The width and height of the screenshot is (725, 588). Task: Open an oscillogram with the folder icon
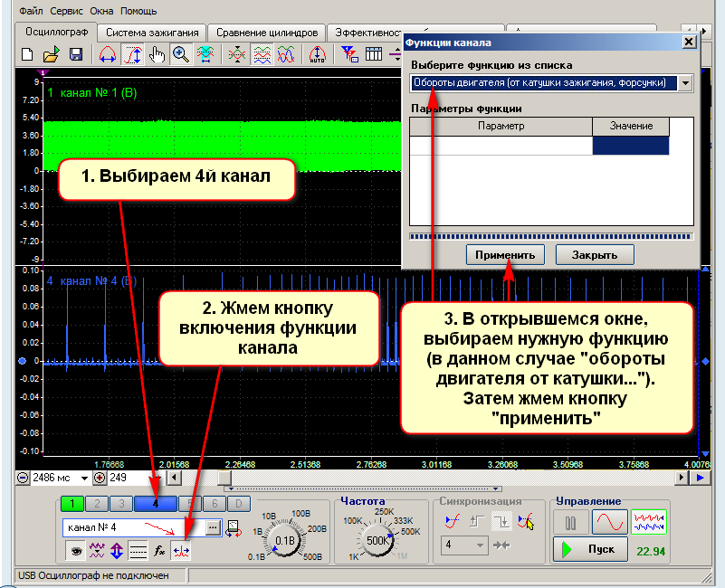click(51, 54)
